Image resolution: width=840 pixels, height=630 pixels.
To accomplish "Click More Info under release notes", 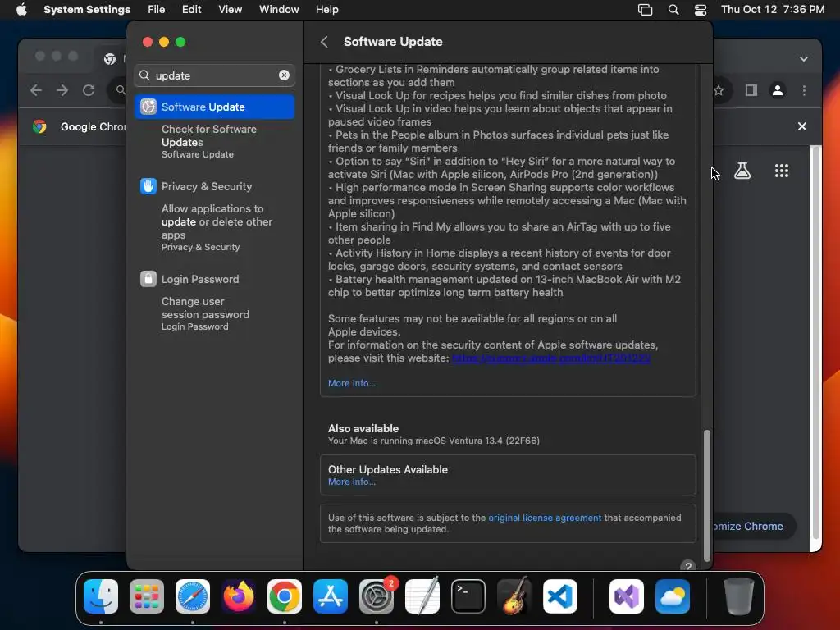I will (x=351, y=383).
